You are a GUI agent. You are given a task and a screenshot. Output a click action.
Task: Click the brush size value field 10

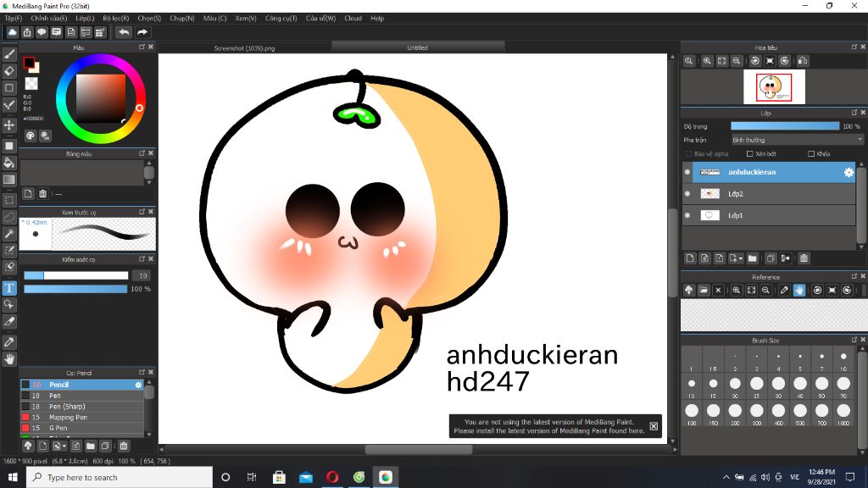click(142, 275)
